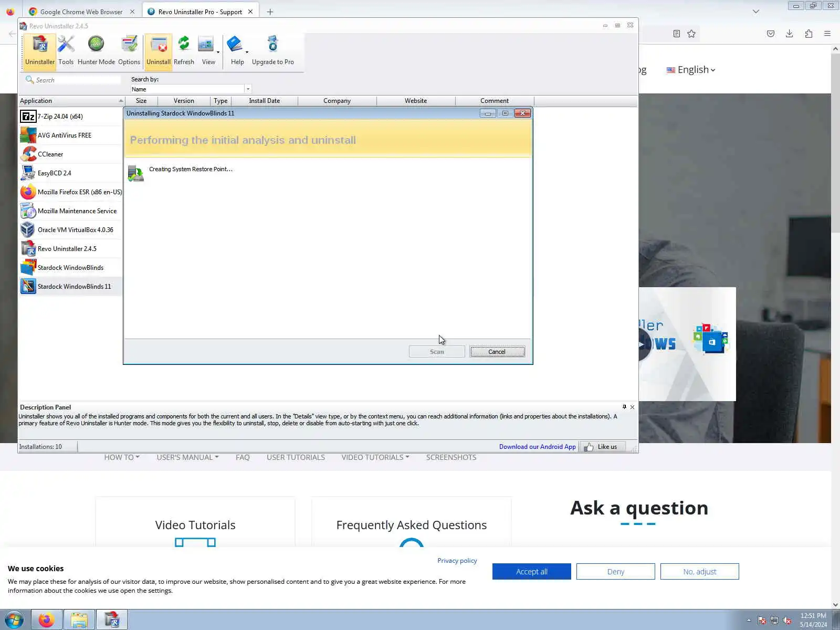Click Download our Android App link
840x630 pixels.
[x=537, y=447]
